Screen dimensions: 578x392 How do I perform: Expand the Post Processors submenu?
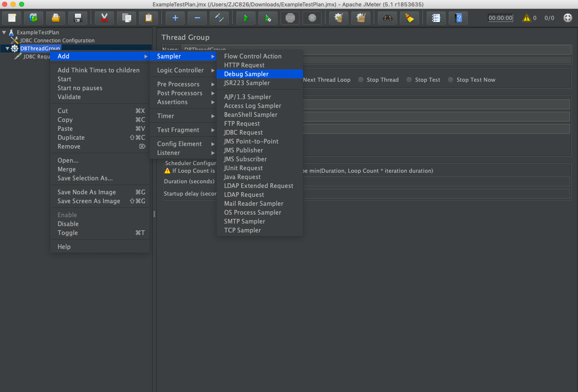[x=183, y=93]
